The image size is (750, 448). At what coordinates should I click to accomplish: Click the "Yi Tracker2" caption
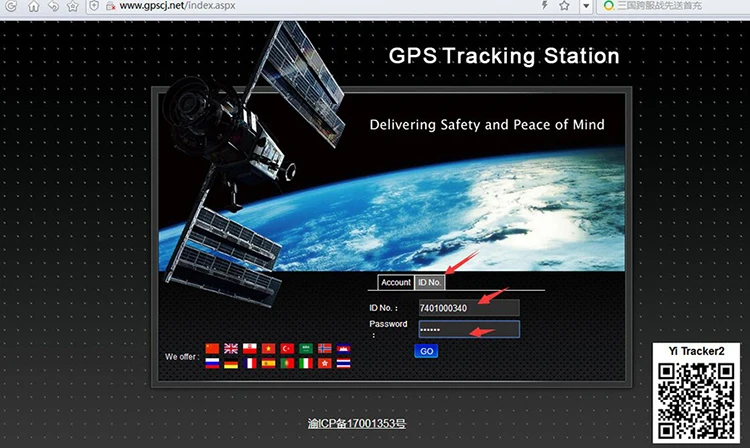[696, 351]
